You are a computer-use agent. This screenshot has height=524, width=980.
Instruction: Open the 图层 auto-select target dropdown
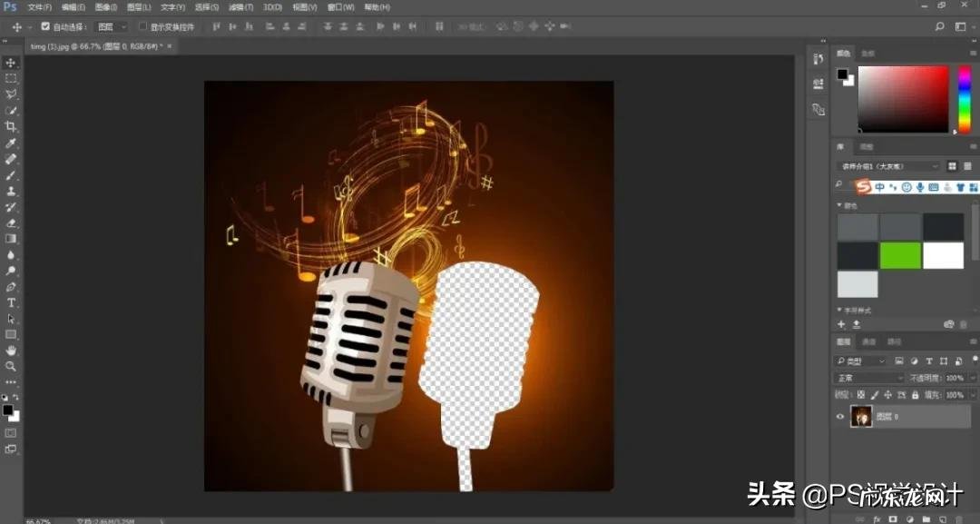pyautogui.click(x=111, y=27)
